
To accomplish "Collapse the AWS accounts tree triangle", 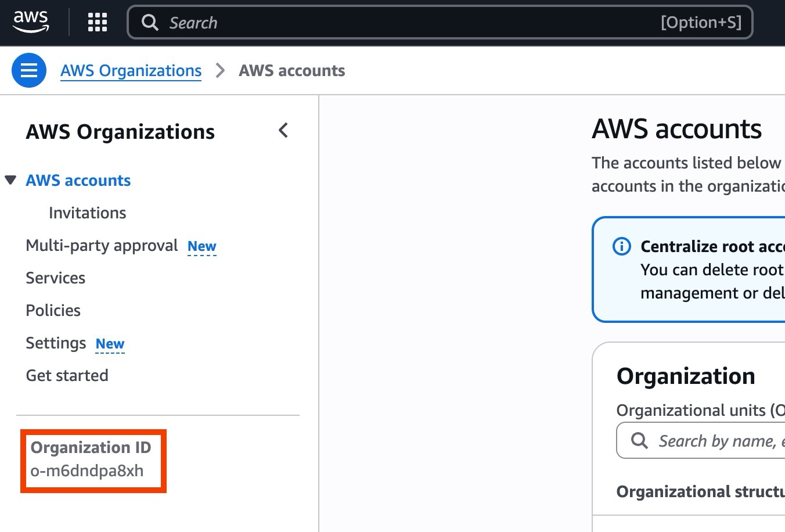I will click(x=10, y=180).
